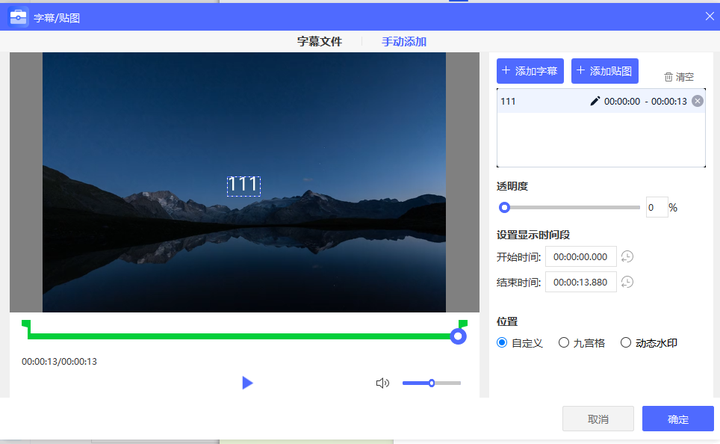Set end time using the clock icon
Viewport: 720px width, 444px height.
click(x=627, y=282)
